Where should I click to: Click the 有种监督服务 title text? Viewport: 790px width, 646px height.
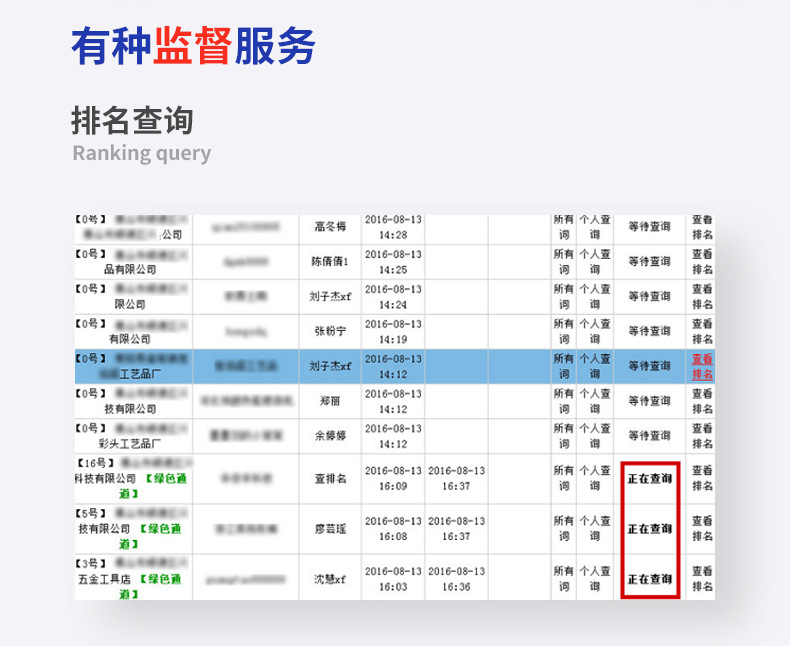(193, 46)
